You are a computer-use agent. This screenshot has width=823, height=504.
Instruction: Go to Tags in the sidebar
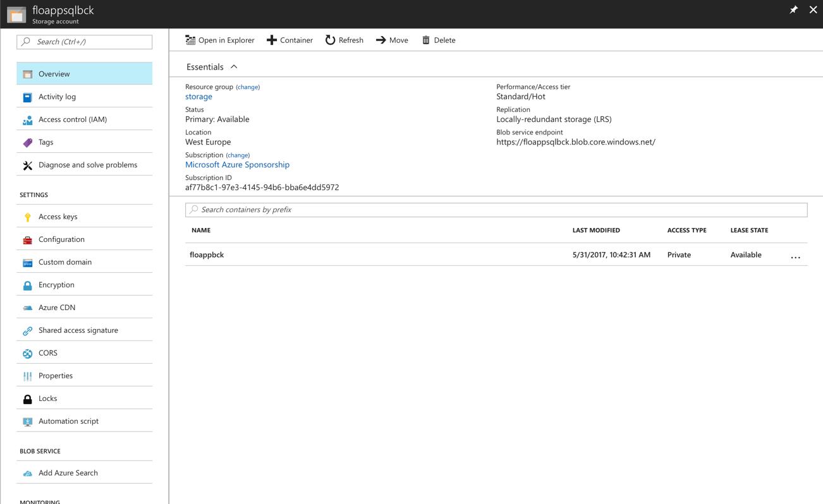click(85, 142)
